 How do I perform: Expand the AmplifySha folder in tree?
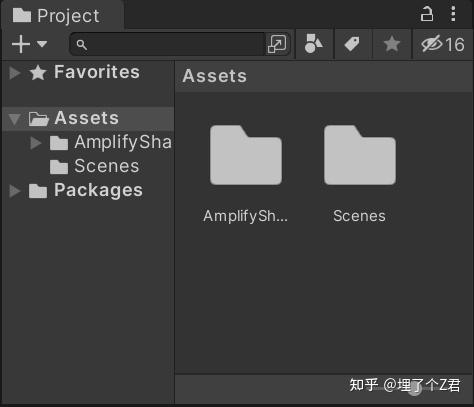(x=36, y=143)
